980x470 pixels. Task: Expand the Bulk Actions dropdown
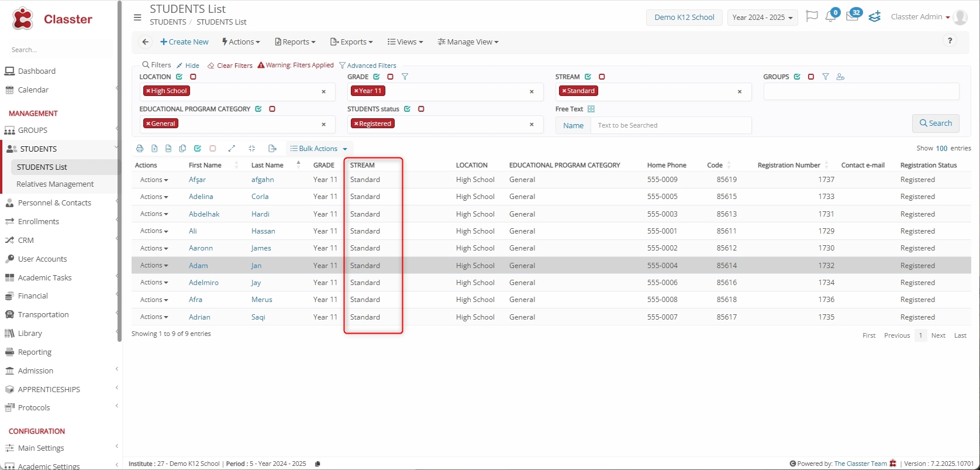click(319, 149)
